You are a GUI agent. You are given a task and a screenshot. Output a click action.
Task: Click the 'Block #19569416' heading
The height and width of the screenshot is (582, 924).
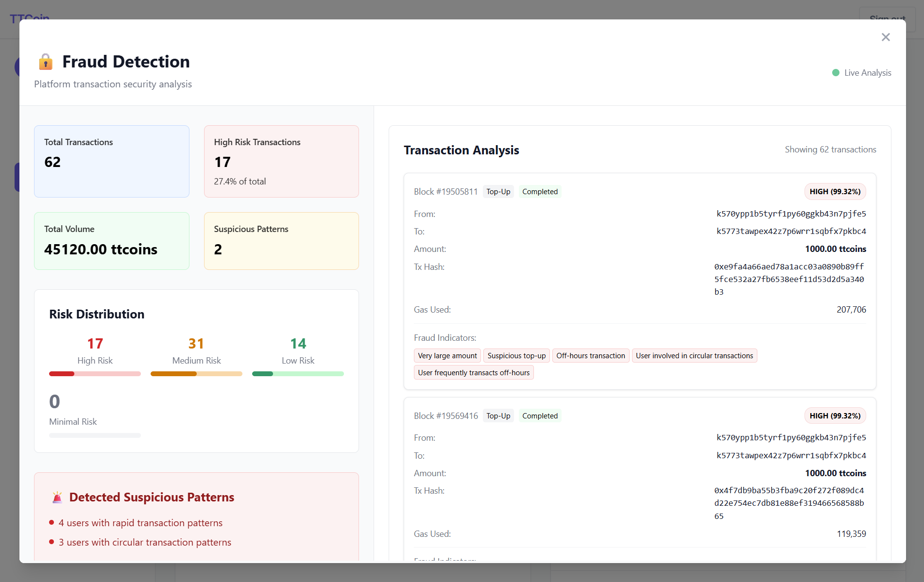pyautogui.click(x=446, y=416)
